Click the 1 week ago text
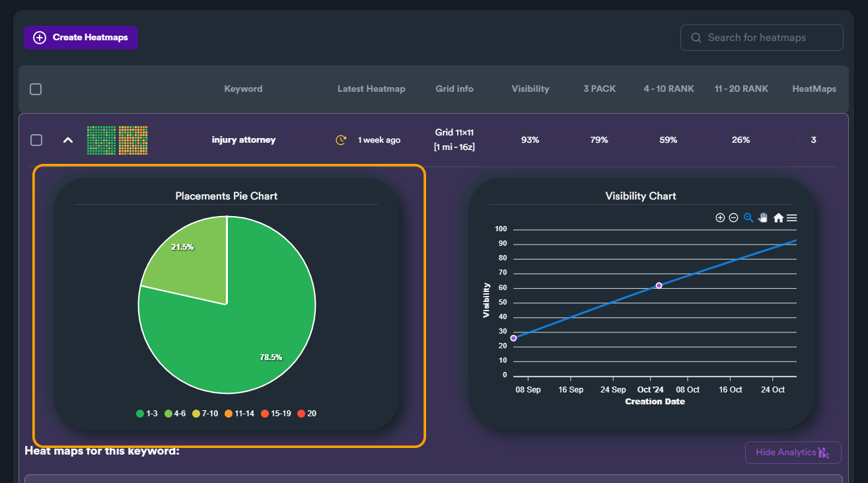Viewport: 868px width, 483px height. click(x=379, y=140)
